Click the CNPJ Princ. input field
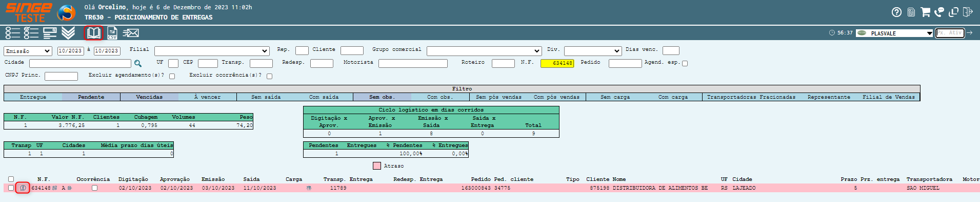 (x=61, y=76)
